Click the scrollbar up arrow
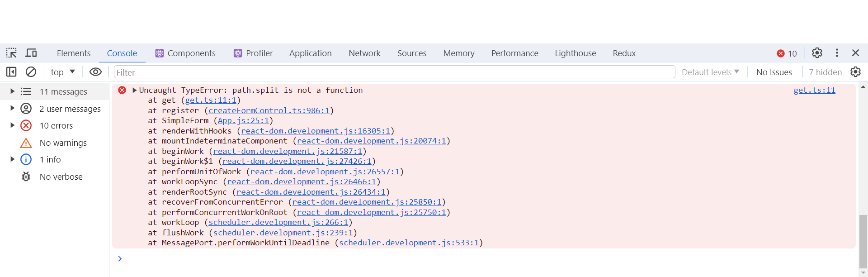The width and height of the screenshot is (868, 277). coord(863,86)
